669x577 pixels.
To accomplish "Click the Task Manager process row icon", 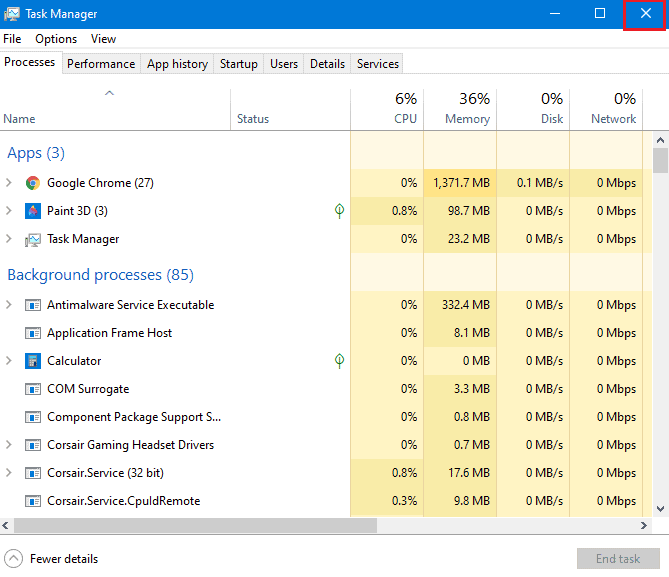I will point(33,239).
